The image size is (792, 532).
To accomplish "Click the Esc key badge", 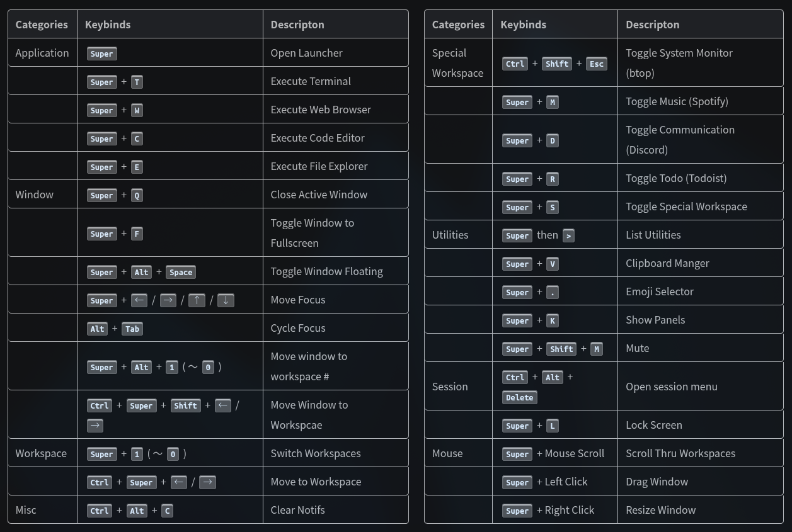I will click(x=596, y=64).
